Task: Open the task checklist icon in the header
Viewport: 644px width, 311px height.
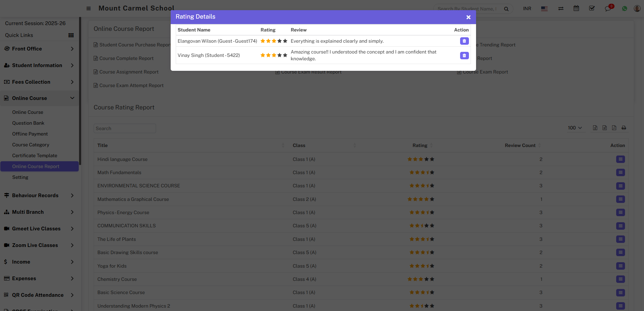Action: (x=592, y=8)
